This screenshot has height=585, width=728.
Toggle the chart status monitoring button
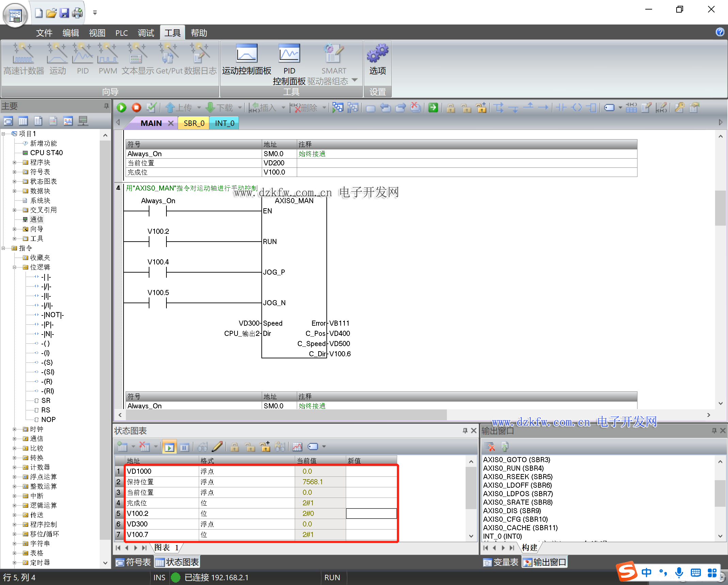(x=169, y=446)
